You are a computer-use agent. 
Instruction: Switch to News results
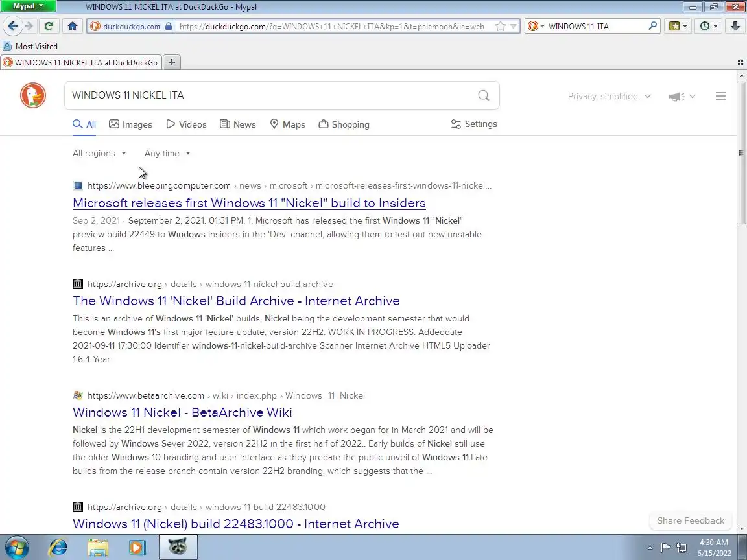[x=238, y=124]
